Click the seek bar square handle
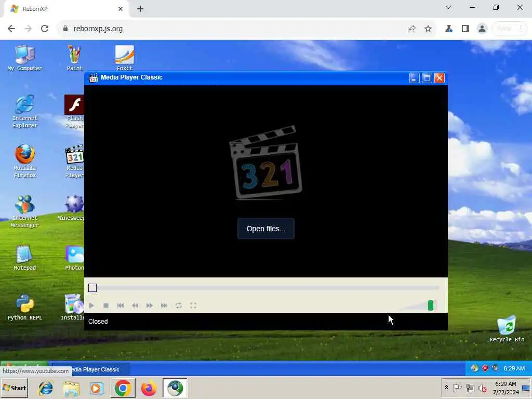The width and height of the screenshot is (532, 399). [x=92, y=288]
